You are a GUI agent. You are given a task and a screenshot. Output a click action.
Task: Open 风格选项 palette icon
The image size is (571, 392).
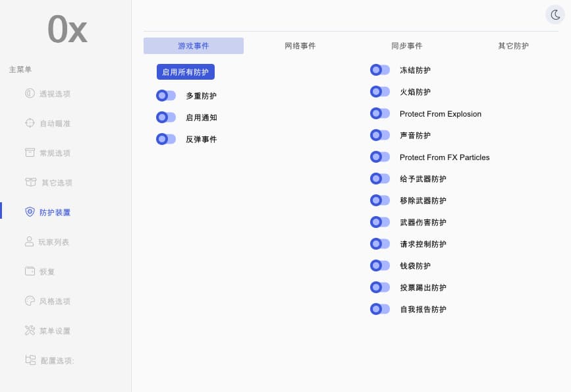(30, 300)
